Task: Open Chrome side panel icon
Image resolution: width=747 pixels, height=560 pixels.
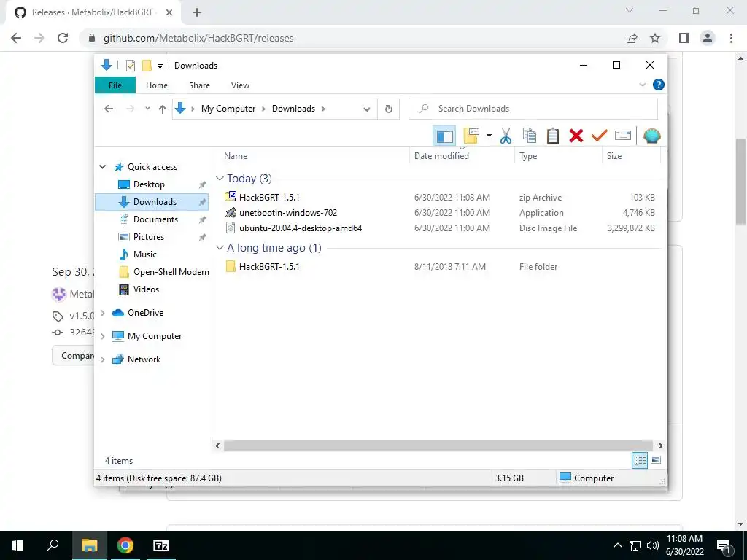Action: click(684, 38)
